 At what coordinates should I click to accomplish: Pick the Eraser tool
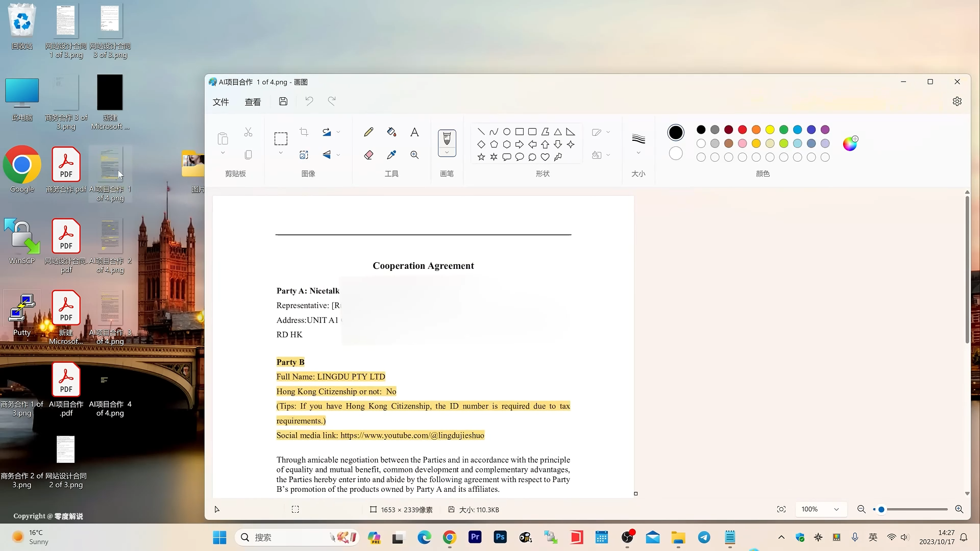(x=369, y=155)
